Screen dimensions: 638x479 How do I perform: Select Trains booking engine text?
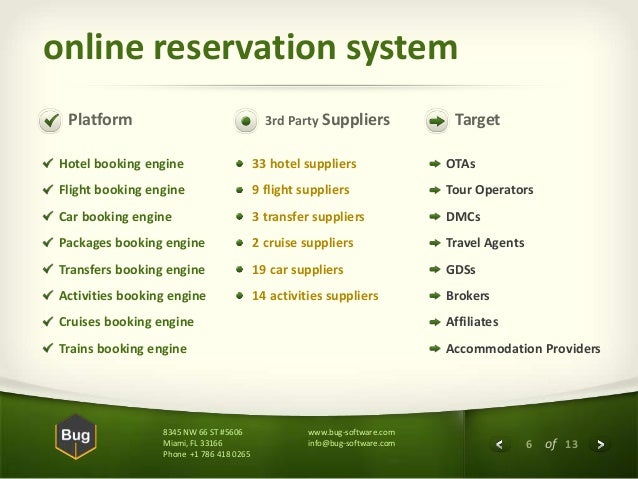point(123,348)
